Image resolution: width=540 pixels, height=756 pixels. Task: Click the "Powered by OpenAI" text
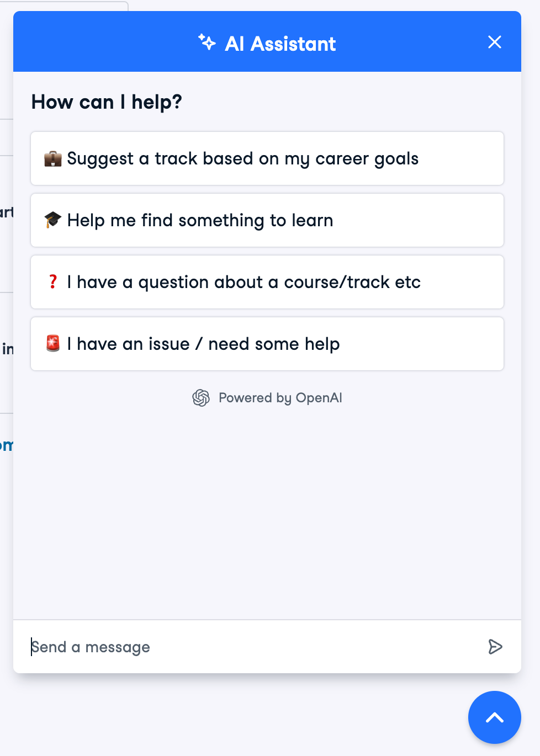click(280, 398)
